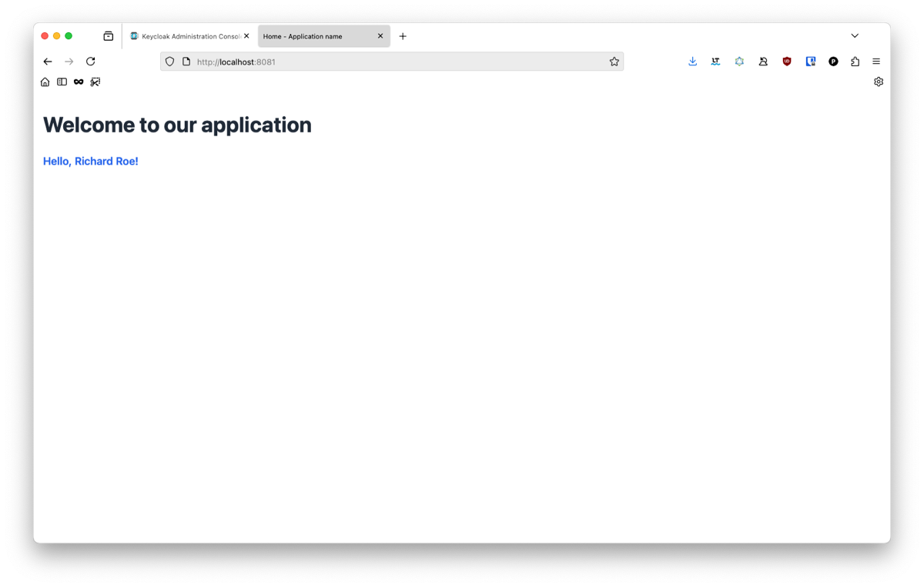The width and height of the screenshot is (924, 588).
Task: Bookmark this page with the star icon
Action: coord(614,62)
